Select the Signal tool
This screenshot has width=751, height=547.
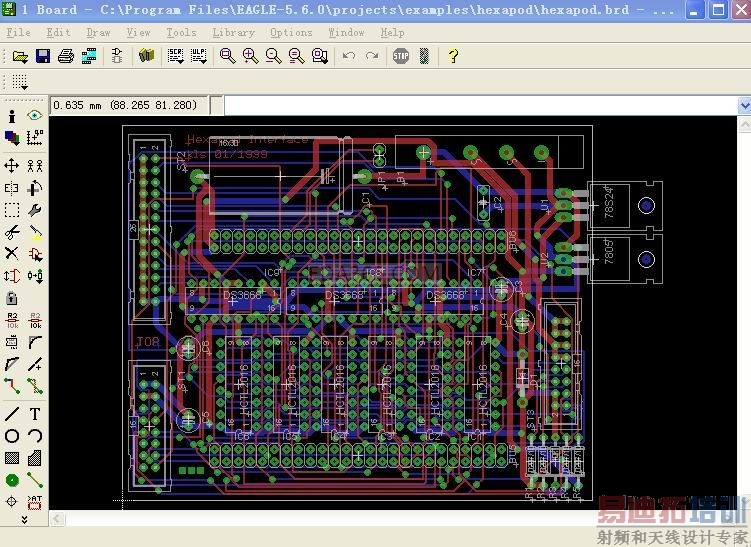[x=34, y=480]
